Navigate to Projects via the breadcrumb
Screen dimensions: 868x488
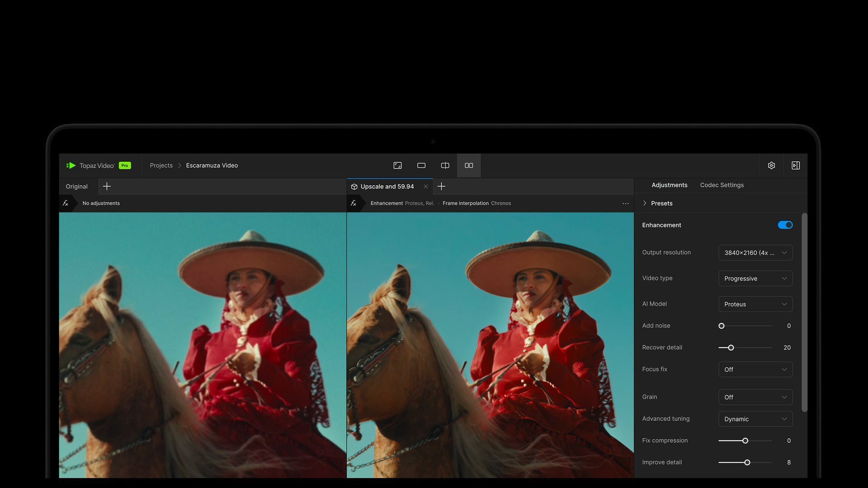coord(161,165)
